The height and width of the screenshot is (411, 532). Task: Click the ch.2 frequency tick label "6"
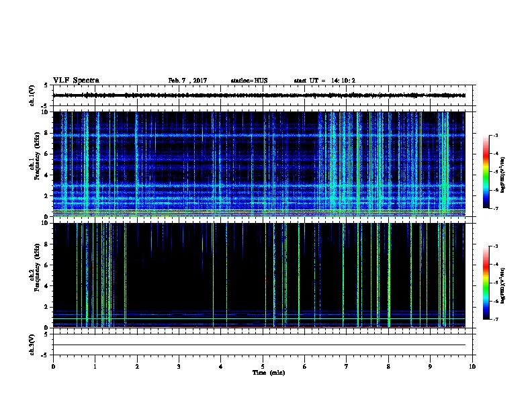click(47, 265)
